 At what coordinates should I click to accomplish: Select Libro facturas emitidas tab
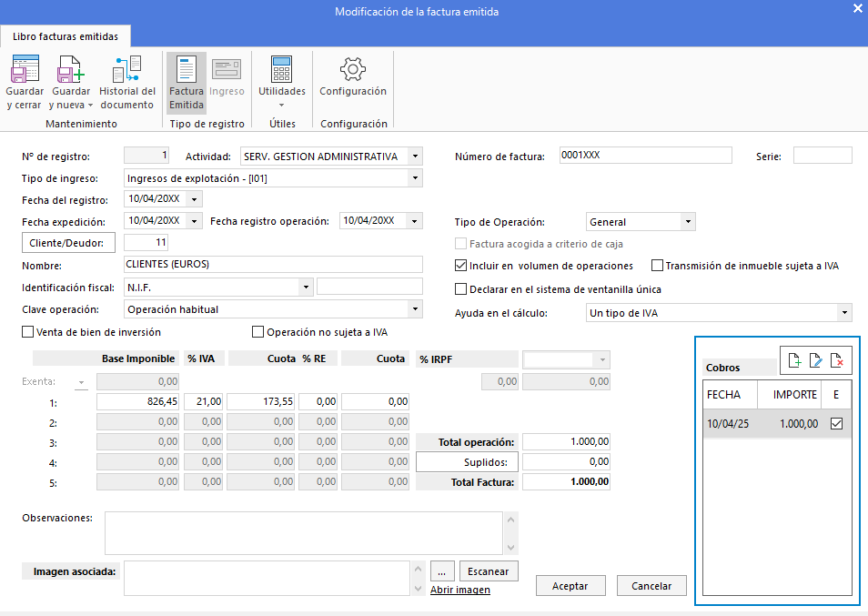point(66,36)
